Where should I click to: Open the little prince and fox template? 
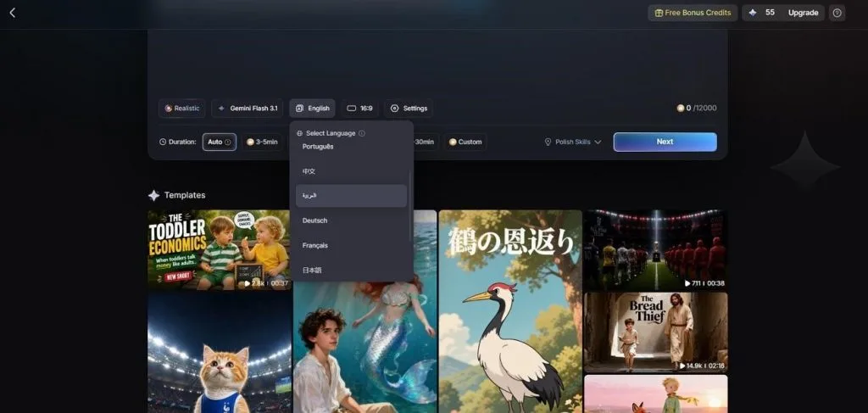(x=655, y=394)
